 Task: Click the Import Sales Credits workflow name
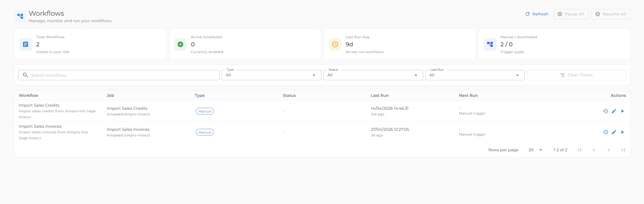(39, 105)
